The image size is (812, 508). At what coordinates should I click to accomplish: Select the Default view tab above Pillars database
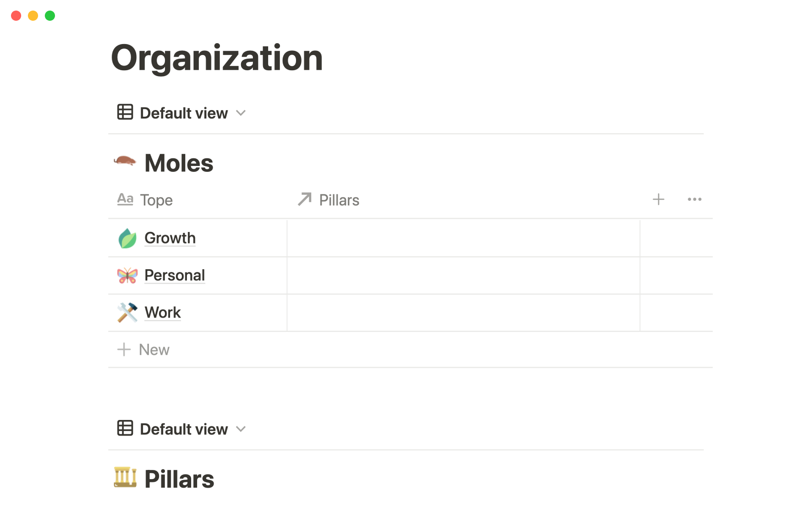tap(184, 429)
